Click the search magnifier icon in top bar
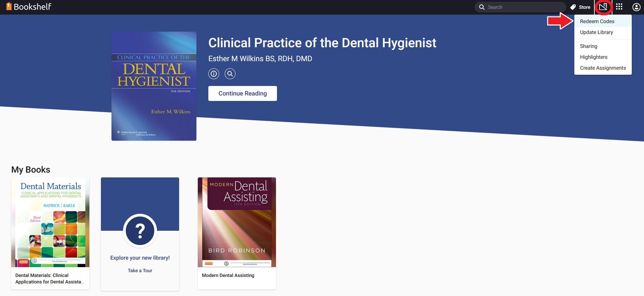Screen dimensions: 644x296 click(482, 7)
